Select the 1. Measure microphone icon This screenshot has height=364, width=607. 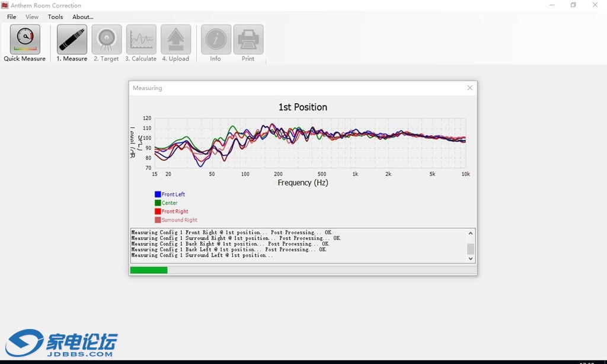click(72, 40)
